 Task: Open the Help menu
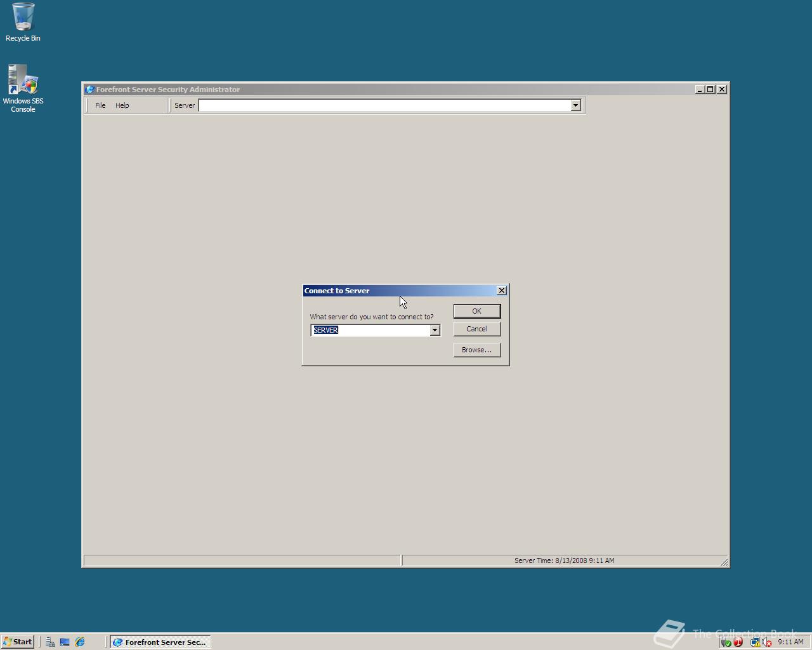(122, 105)
